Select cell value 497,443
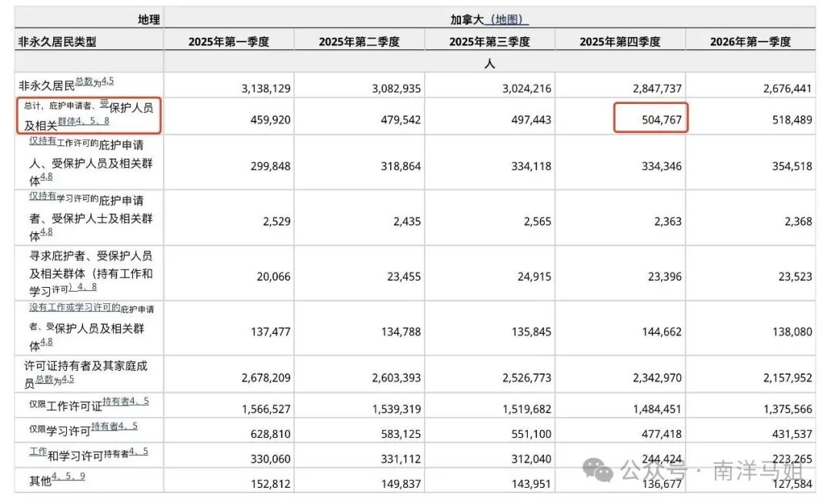Screen dimensions: 831x504 click(x=531, y=120)
